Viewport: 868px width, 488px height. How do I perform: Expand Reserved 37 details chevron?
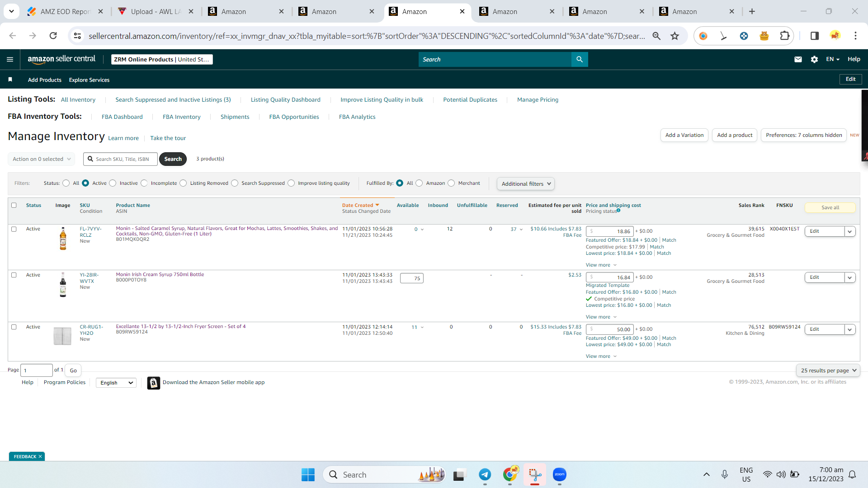click(x=521, y=230)
